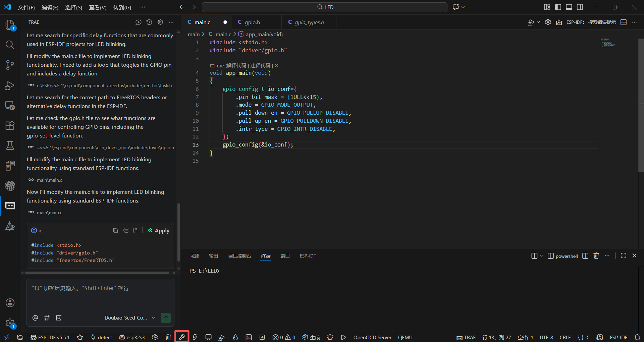Maximize the terminal panel size
This screenshot has width=644, height=342.
pyautogui.click(x=624, y=255)
